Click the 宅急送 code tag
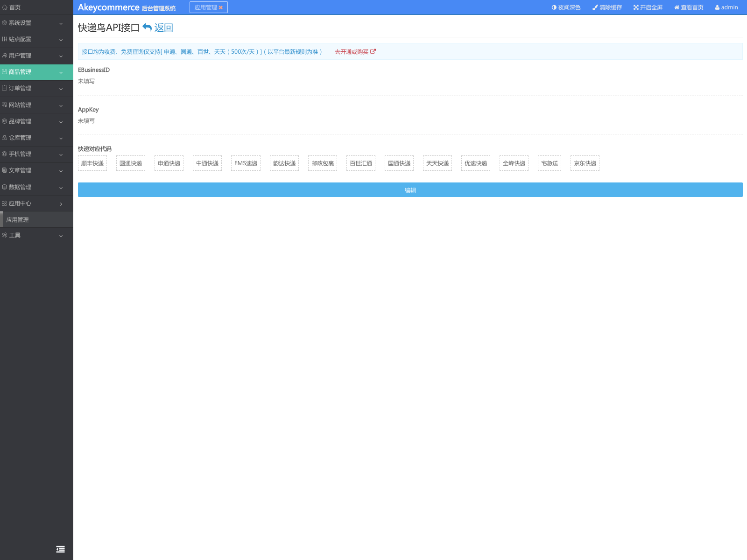Viewport: 747px width, 560px height. click(550, 163)
